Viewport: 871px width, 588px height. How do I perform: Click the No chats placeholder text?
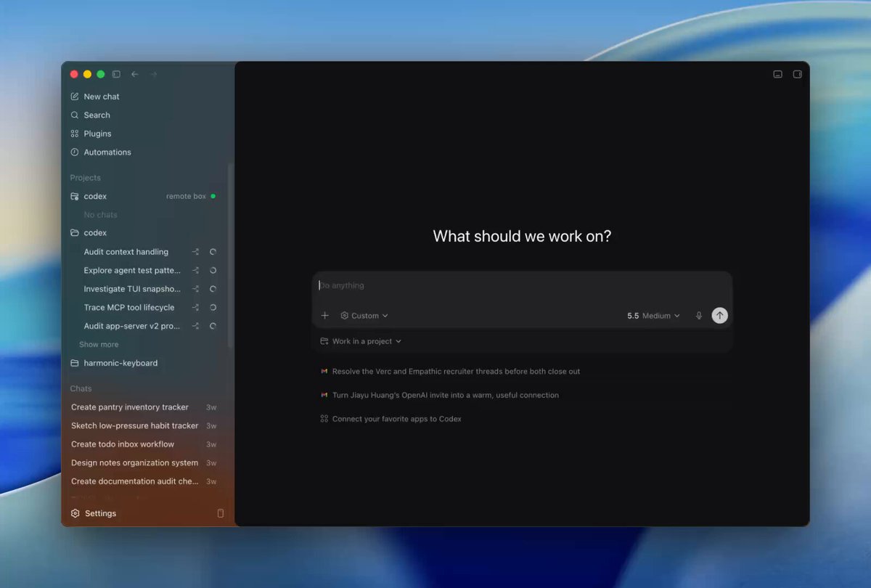coord(100,215)
